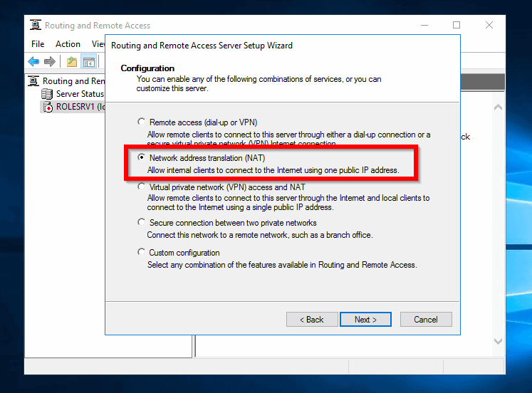The image size is (532, 393).
Task: Cancel the setup wizard
Action: point(426,320)
